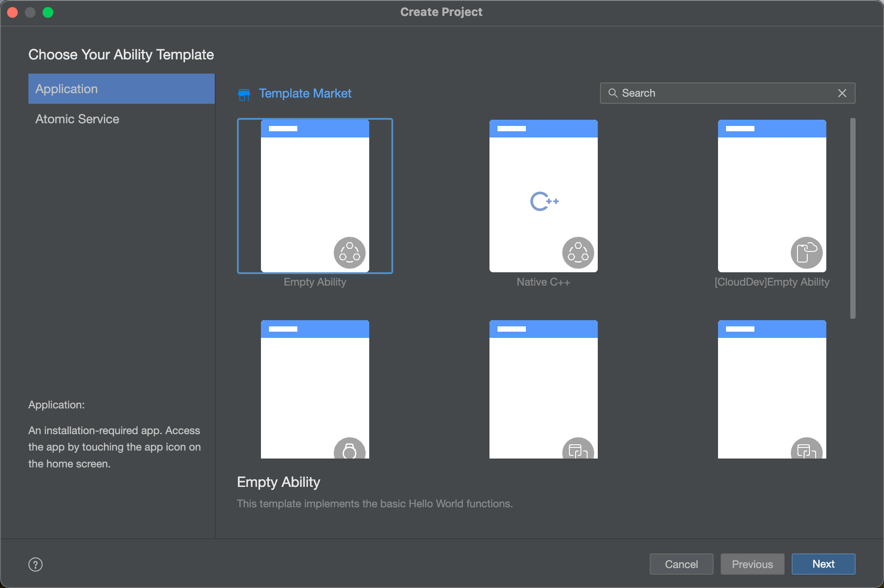Click the HarmonyOS badge on Native C++
The image size is (884, 588).
(x=578, y=253)
